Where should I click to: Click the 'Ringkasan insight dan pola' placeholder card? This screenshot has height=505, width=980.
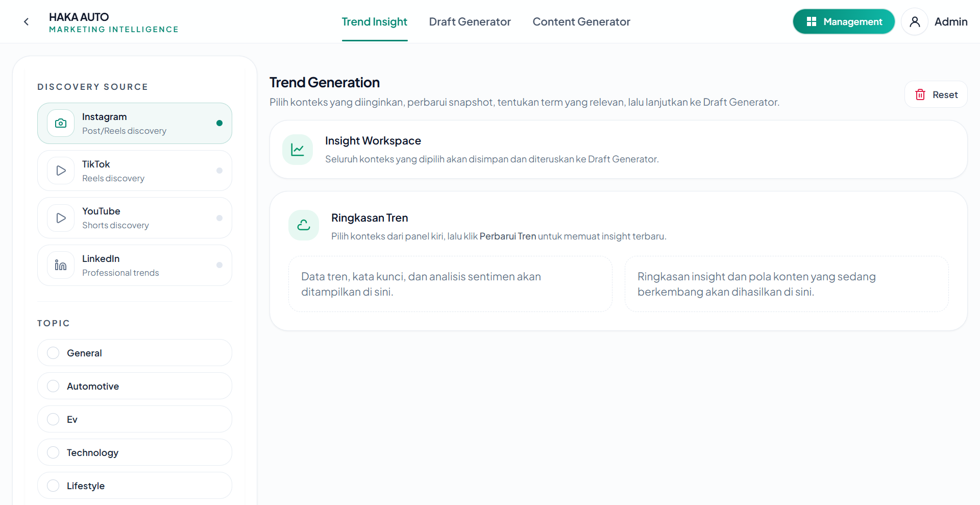click(787, 284)
